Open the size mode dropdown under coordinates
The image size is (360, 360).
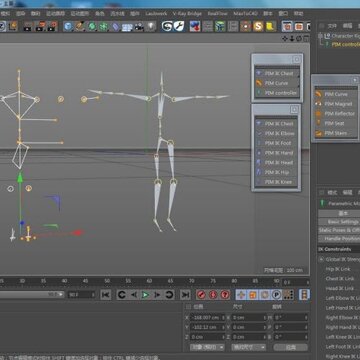coord(249,347)
